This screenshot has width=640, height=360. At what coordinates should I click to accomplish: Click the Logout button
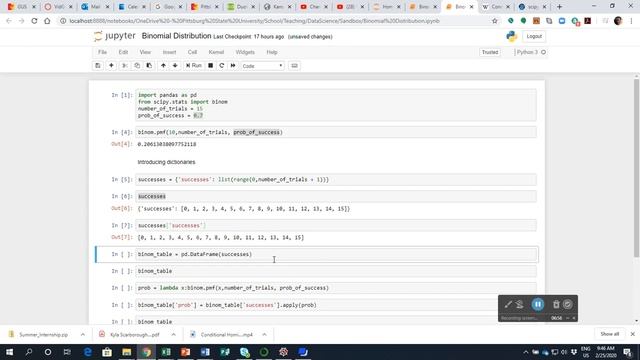[x=534, y=36]
